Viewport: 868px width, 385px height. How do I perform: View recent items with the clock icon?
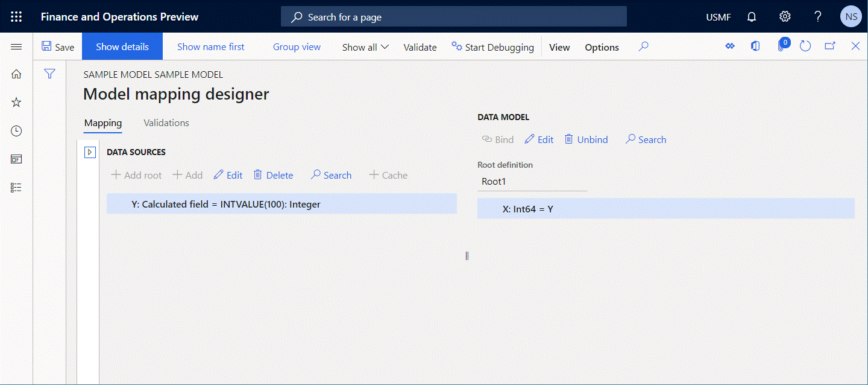16,130
